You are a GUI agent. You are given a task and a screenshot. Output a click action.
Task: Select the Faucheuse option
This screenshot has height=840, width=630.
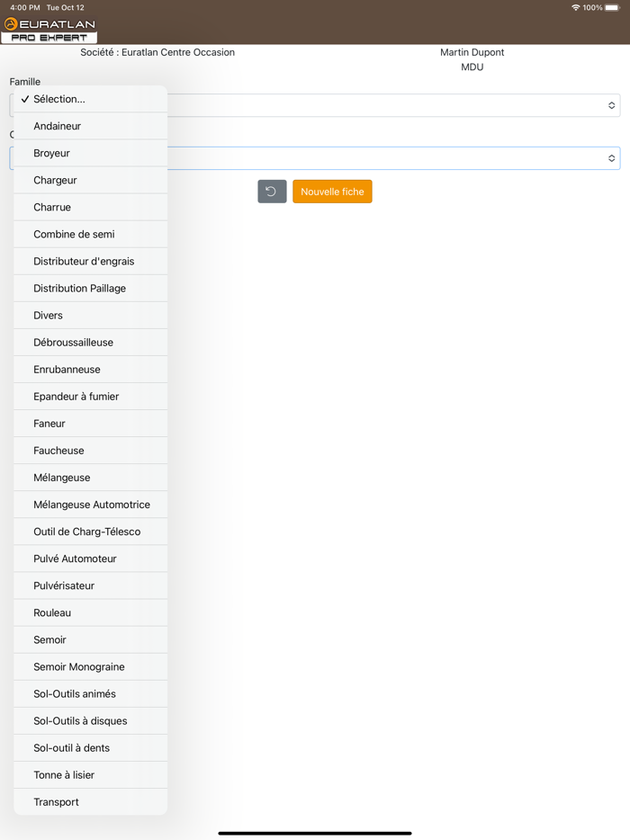90,451
